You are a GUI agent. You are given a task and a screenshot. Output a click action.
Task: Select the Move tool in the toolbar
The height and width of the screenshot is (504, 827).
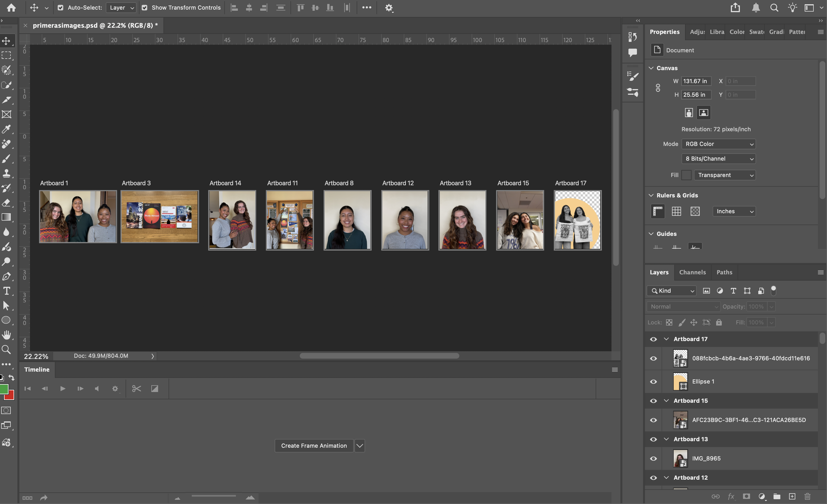7,41
